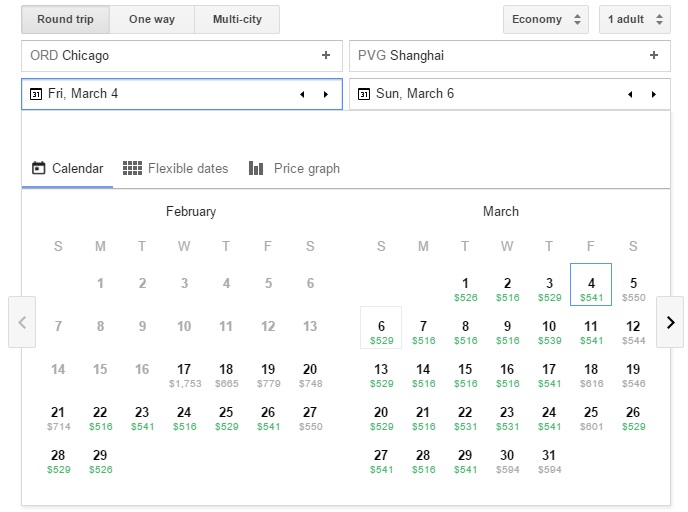Click the plus icon in PVG Shanghai field

point(654,56)
